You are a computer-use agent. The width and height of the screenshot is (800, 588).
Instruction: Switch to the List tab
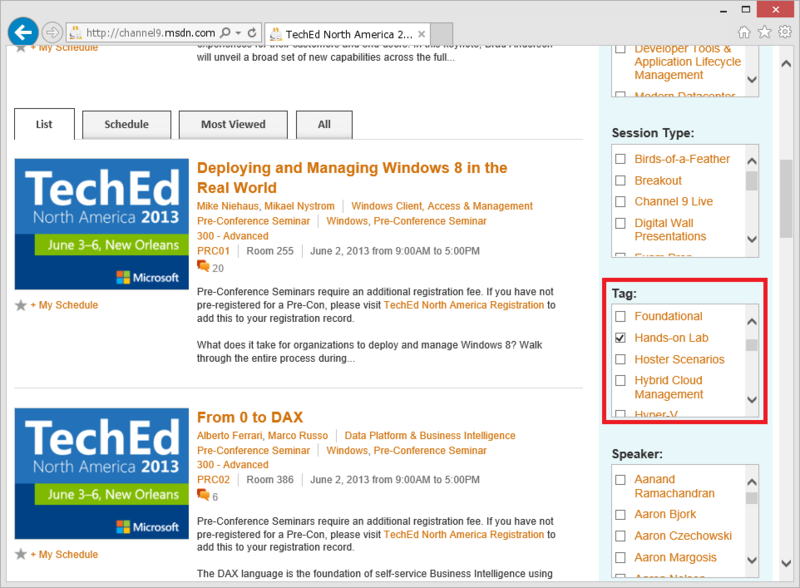(x=44, y=124)
